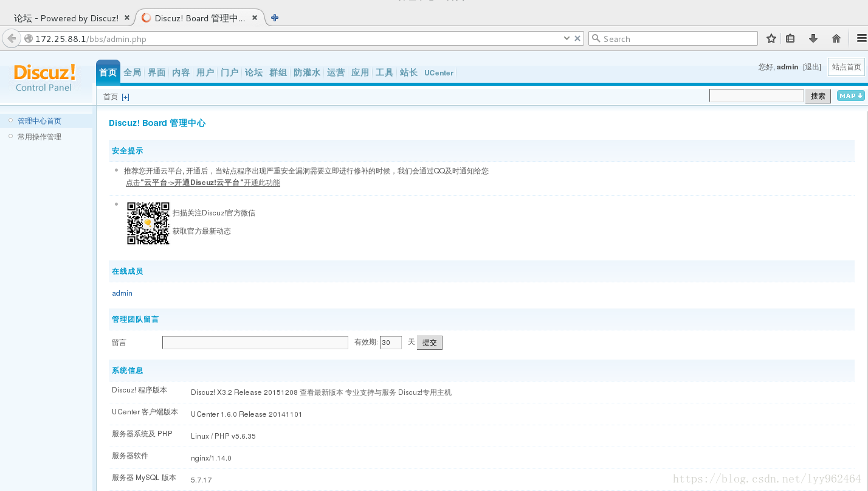Viewport: 868px width, 491px height.
Task: Click the MAP dropdown button
Action: click(850, 96)
